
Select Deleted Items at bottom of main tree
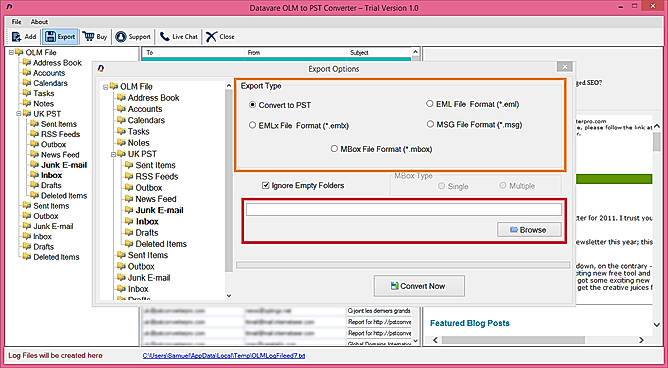point(56,257)
